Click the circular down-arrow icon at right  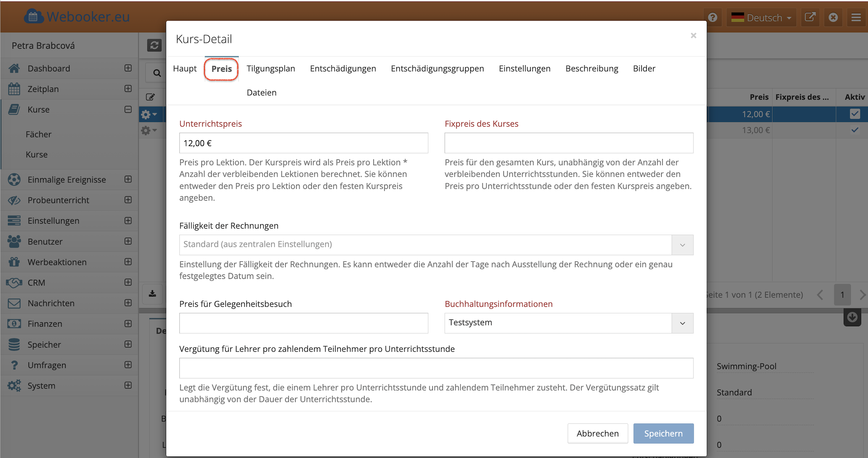852,317
